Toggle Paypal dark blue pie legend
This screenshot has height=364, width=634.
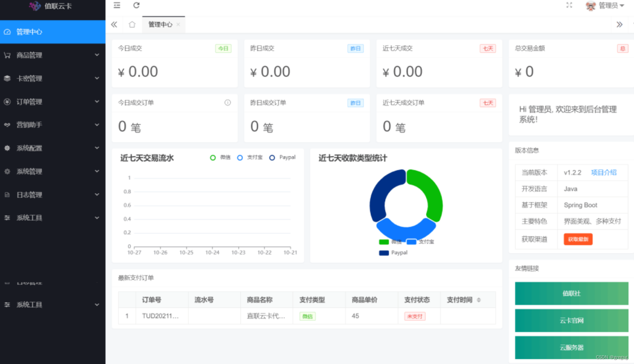(x=393, y=253)
